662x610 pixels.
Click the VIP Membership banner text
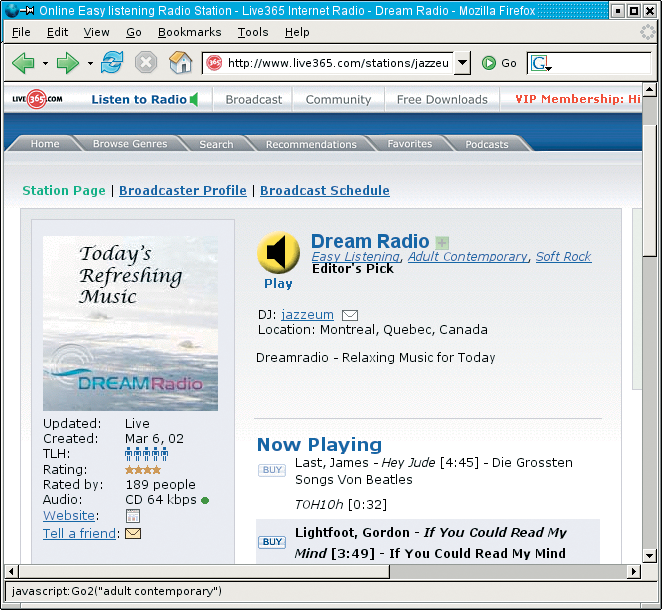pyautogui.click(x=578, y=99)
